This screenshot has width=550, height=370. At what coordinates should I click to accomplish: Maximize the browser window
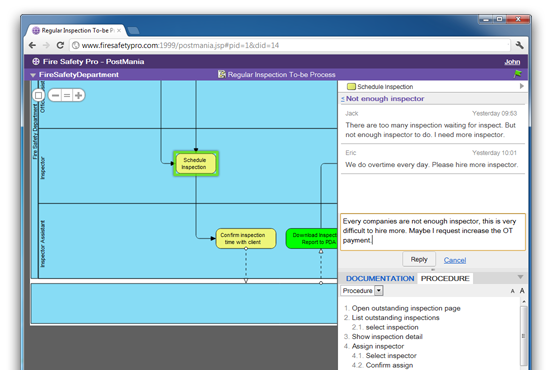pos(499,20)
